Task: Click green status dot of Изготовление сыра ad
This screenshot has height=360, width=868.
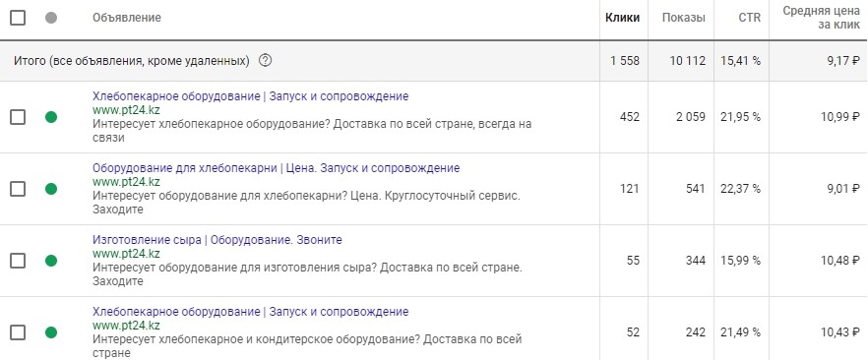Action: click(51, 261)
